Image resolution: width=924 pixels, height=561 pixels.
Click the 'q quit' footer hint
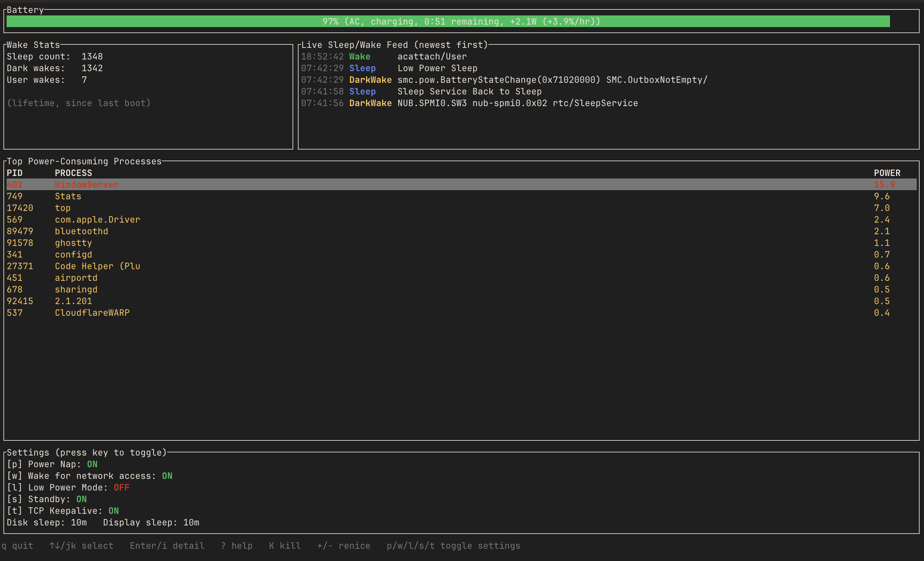coord(17,545)
